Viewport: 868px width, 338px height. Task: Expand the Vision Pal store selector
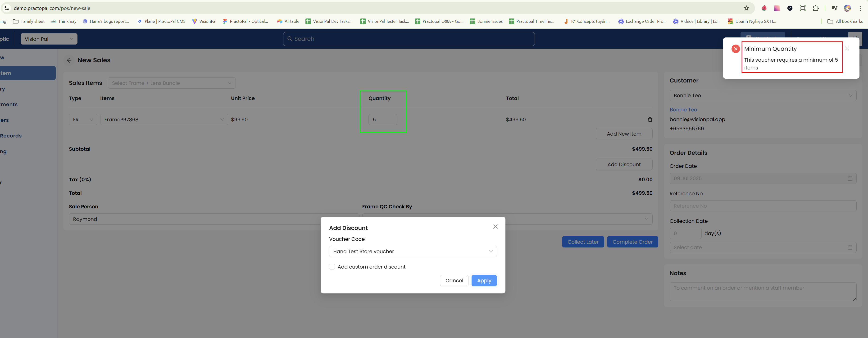pos(49,39)
